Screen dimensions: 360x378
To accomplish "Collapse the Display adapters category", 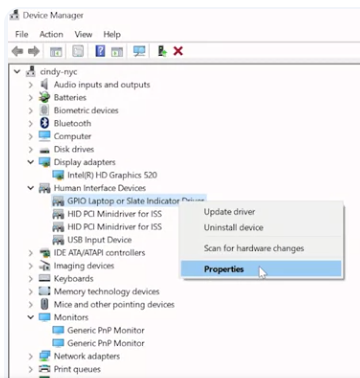I will [31, 162].
